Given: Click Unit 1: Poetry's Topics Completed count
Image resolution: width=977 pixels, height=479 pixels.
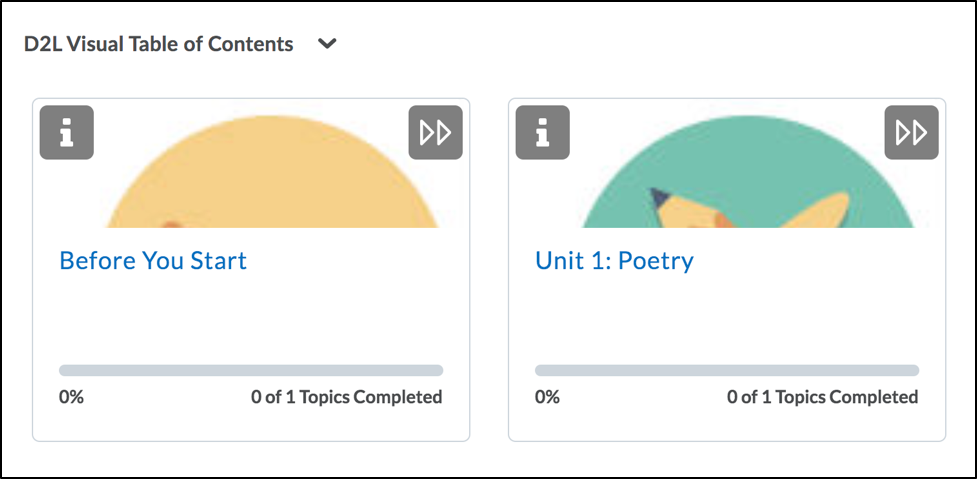Looking at the screenshot, I should coord(822,397).
